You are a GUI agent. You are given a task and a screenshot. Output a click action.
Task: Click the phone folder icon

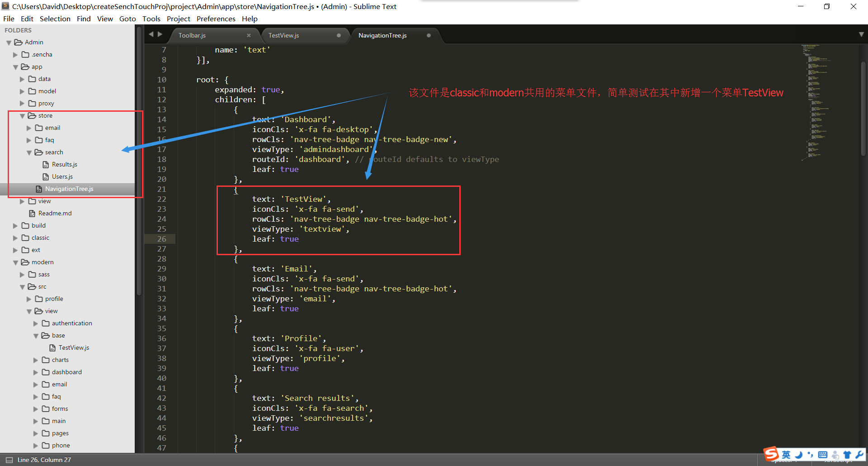(x=46, y=445)
